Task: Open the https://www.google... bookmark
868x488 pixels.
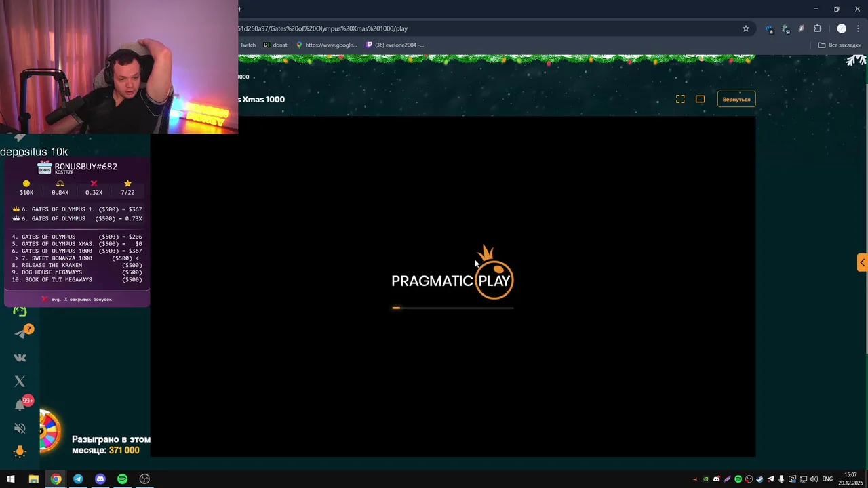Action: tap(326, 45)
